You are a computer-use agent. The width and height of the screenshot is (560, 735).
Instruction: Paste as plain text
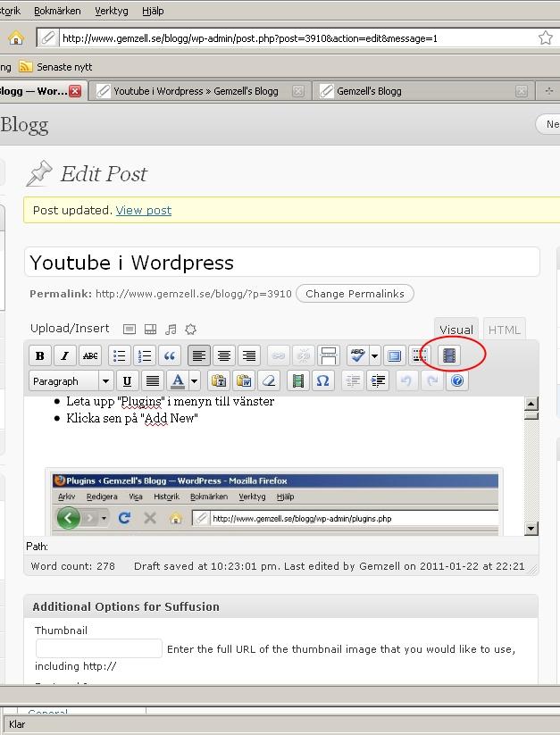point(219,381)
